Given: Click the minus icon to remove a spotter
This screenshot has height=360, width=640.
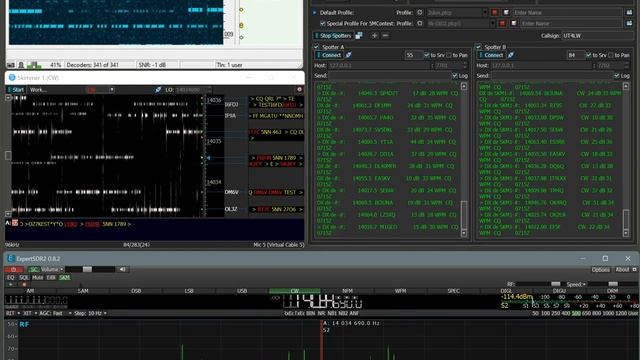Looking at the screenshot, I should [385, 36].
